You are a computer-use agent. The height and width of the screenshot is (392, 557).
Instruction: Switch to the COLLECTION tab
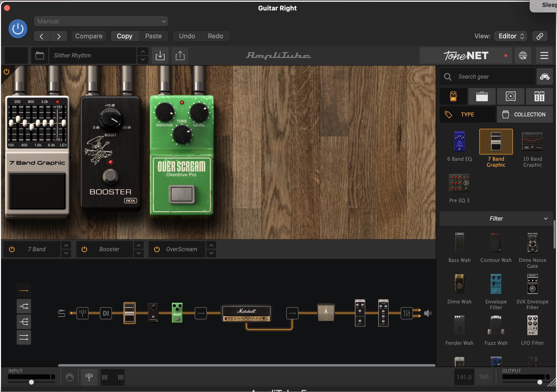point(525,114)
